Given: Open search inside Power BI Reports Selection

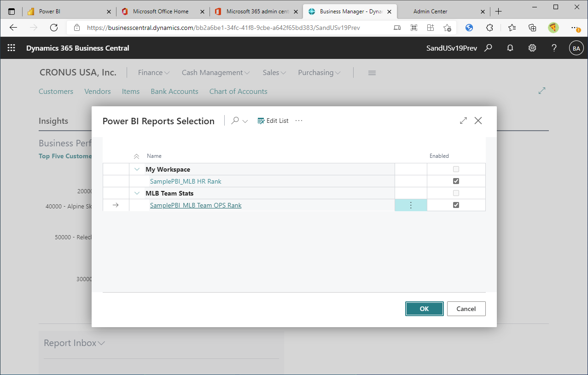Looking at the screenshot, I should [235, 121].
